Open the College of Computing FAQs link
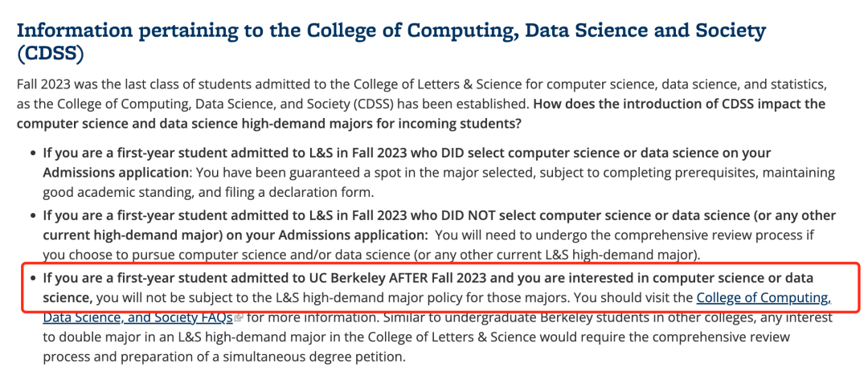Screen dimensions: 868x384 click(x=764, y=298)
